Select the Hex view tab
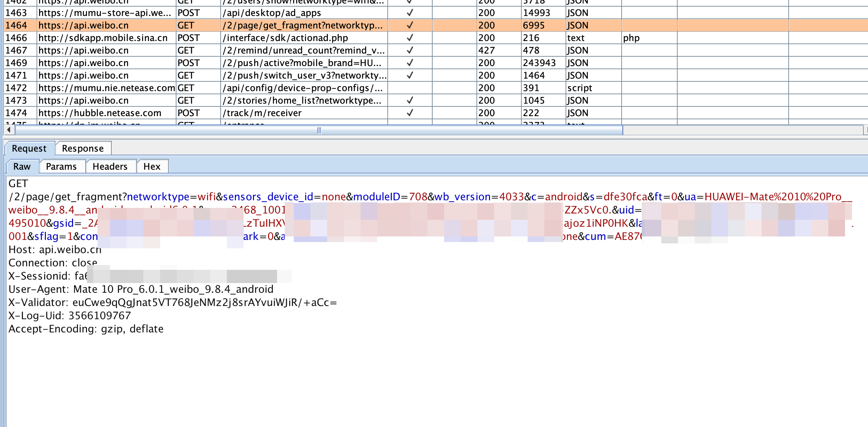This screenshot has width=868, height=427. pos(152,167)
